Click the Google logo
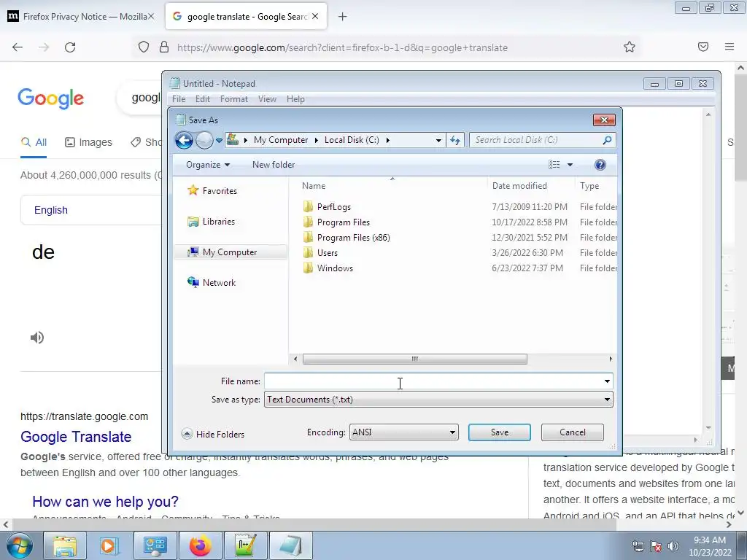The height and width of the screenshot is (560, 747). [51, 98]
